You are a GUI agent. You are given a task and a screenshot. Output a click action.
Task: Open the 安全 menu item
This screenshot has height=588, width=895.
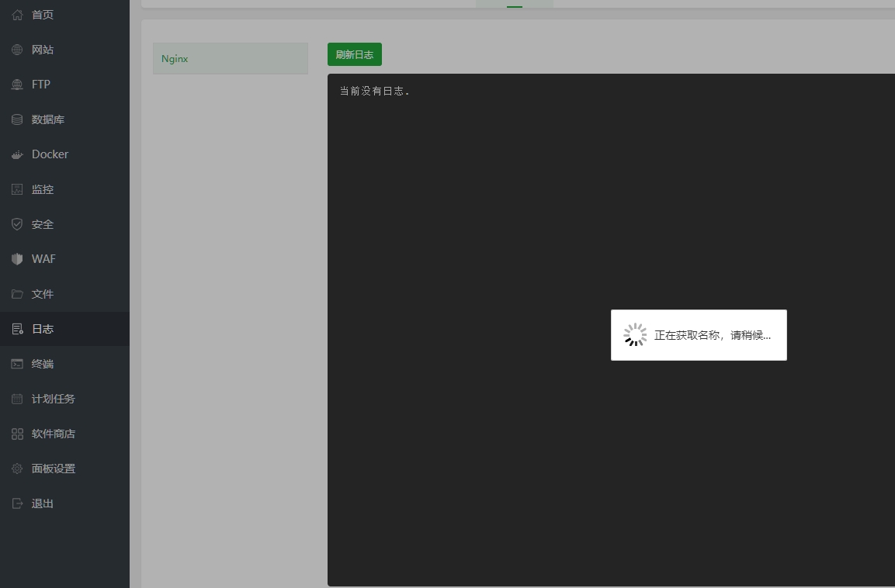(x=42, y=224)
